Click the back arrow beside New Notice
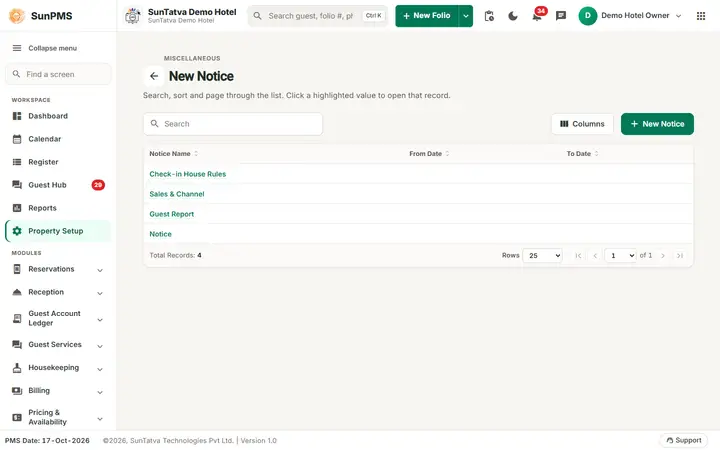This screenshot has height=450, width=720. point(154,76)
